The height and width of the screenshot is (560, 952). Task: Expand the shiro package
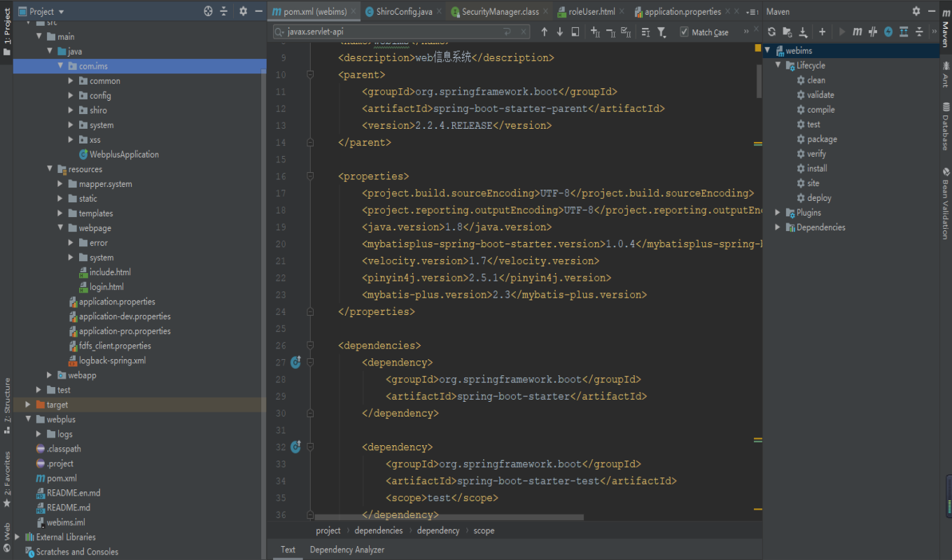tap(71, 110)
